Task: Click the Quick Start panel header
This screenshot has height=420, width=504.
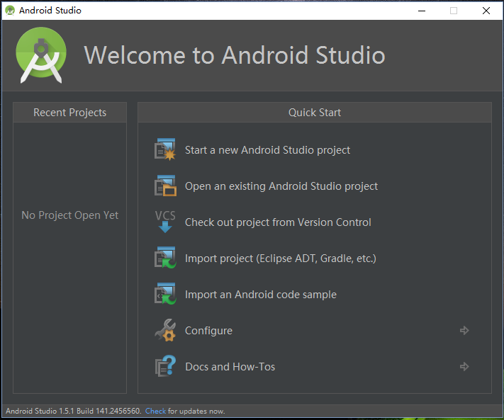Action: pos(315,113)
